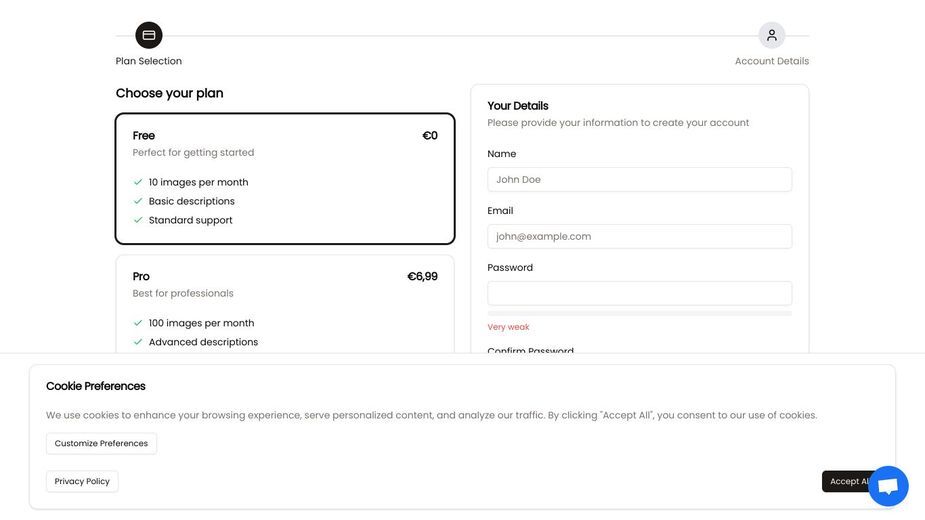The width and height of the screenshot is (925, 520).
Task: Click the Email input field
Action: (x=639, y=237)
